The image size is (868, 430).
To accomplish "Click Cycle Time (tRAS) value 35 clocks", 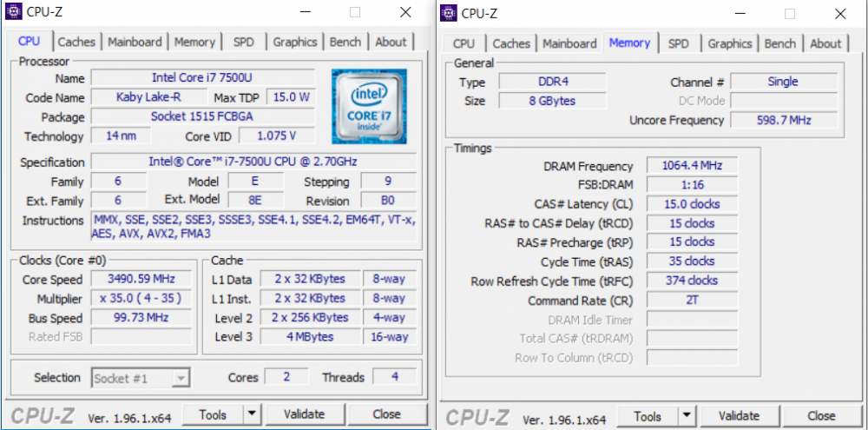I will (x=692, y=261).
